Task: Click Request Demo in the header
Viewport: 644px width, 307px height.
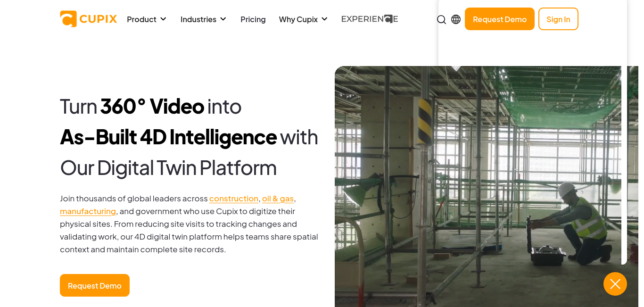Action: [x=500, y=19]
